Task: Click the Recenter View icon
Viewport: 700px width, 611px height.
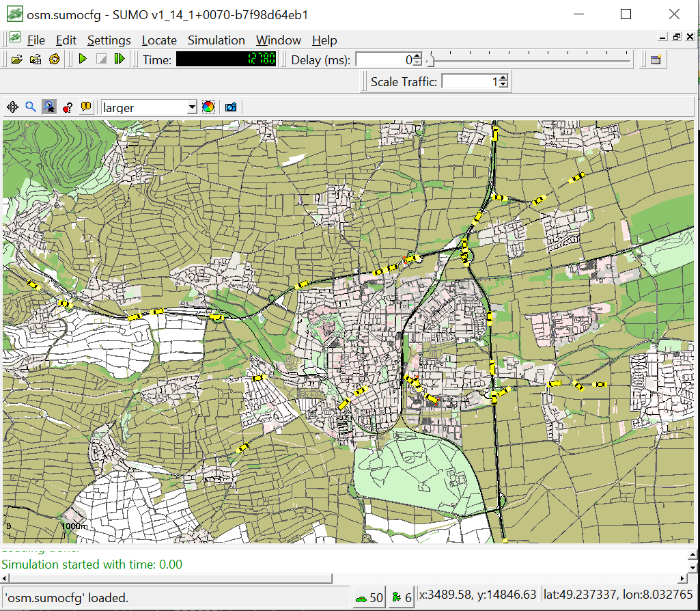Action: click(x=12, y=107)
